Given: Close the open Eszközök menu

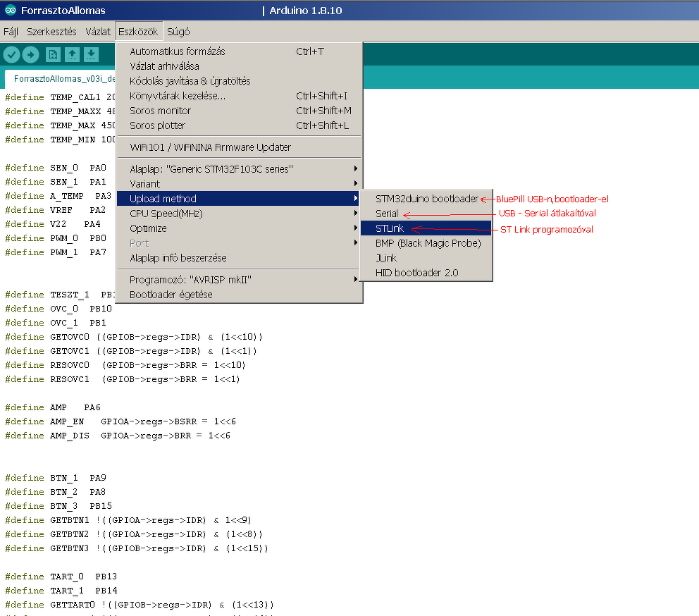Looking at the screenshot, I should click(138, 32).
